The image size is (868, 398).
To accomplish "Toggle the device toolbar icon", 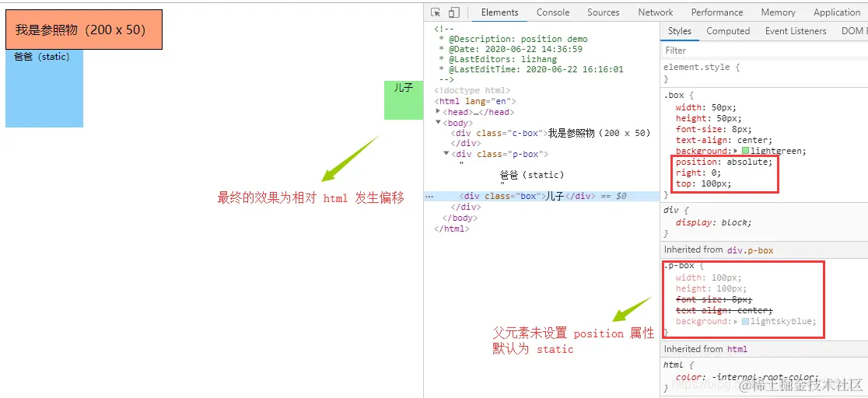I will click(x=454, y=12).
